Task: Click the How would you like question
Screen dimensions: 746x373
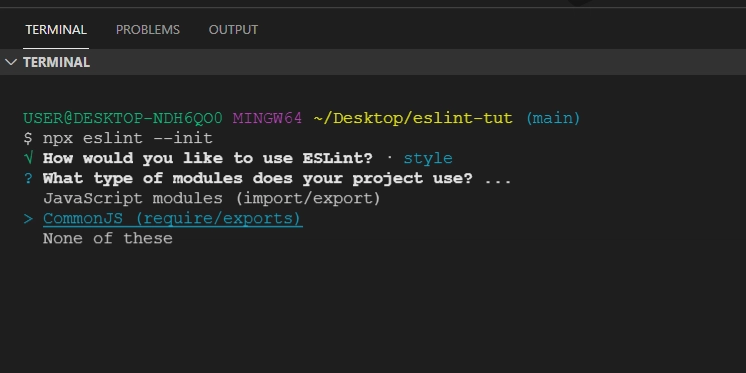Action: pyautogui.click(x=207, y=158)
